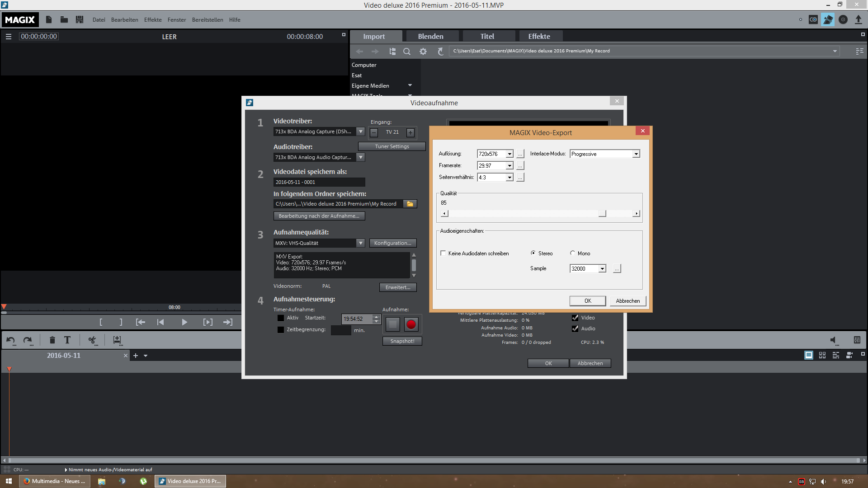Open folder browse icon for save path

pyautogui.click(x=410, y=204)
